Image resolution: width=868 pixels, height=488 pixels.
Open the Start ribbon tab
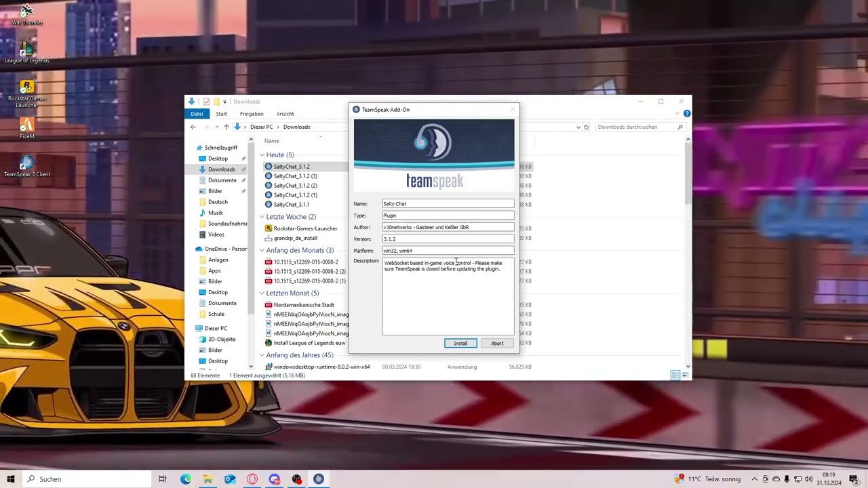point(221,114)
